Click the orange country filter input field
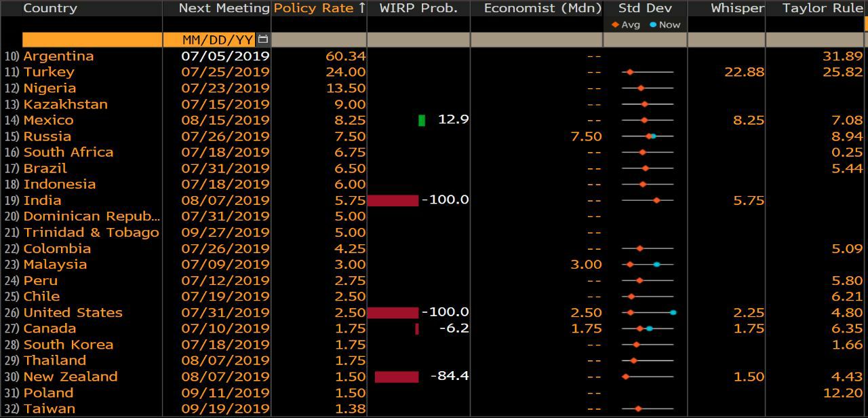The width and height of the screenshot is (868, 418). coord(92,39)
